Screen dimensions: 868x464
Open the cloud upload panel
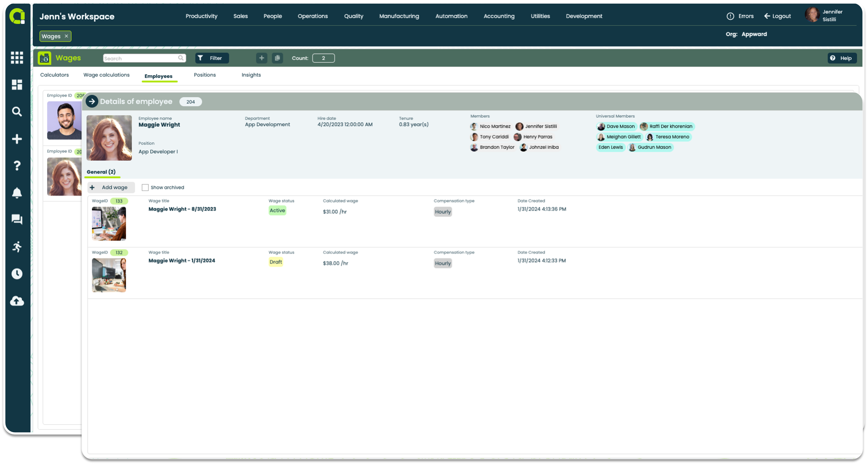click(17, 301)
